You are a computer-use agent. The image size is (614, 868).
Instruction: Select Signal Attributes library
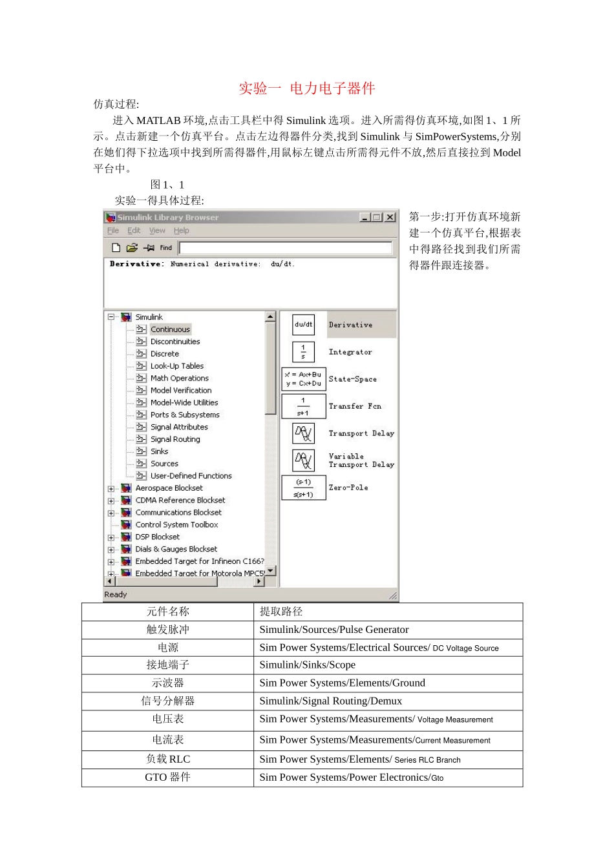point(179,427)
